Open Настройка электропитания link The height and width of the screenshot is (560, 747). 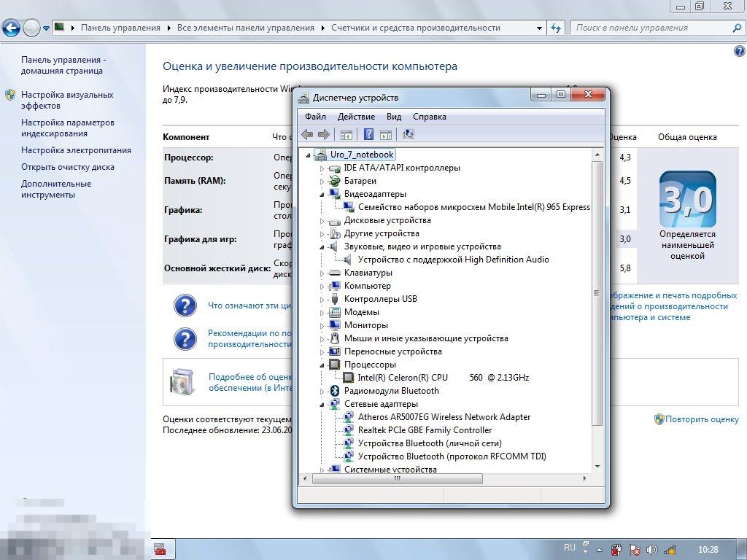(x=76, y=150)
